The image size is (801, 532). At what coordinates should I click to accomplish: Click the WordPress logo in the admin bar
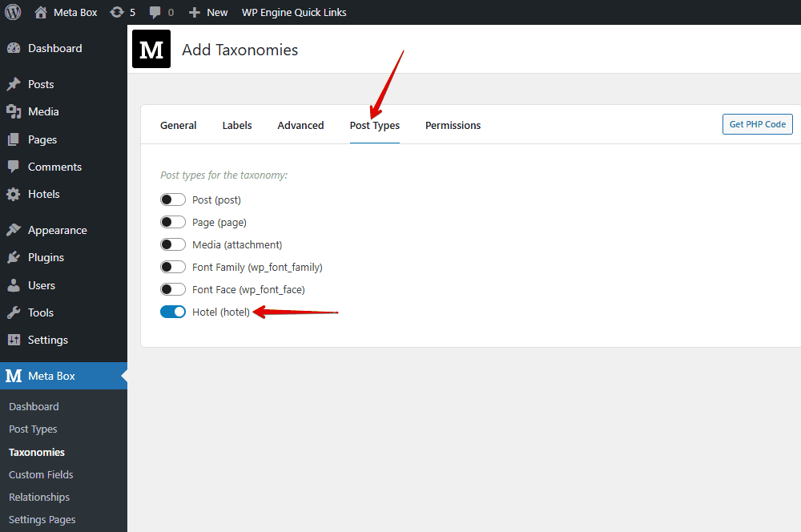coord(13,12)
